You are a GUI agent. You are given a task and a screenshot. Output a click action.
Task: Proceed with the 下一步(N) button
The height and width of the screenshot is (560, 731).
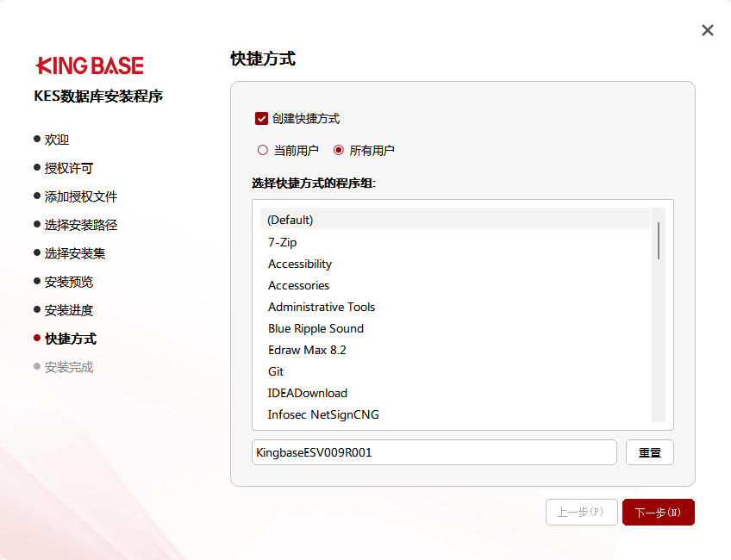[x=659, y=512]
